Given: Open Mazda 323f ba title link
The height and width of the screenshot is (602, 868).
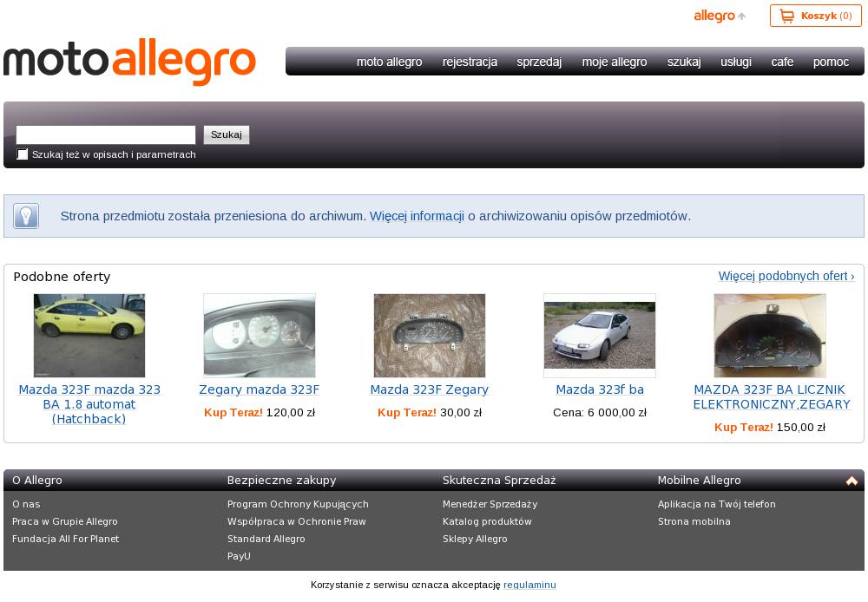Looking at the screenshot, I should [x=600, y=389].
